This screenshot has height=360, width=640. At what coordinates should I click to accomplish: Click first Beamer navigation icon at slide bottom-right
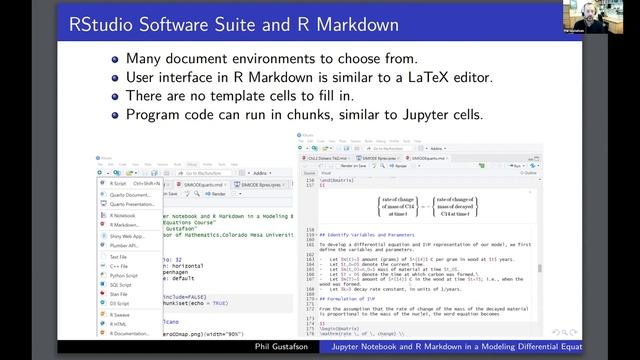[x=556, y=332]
